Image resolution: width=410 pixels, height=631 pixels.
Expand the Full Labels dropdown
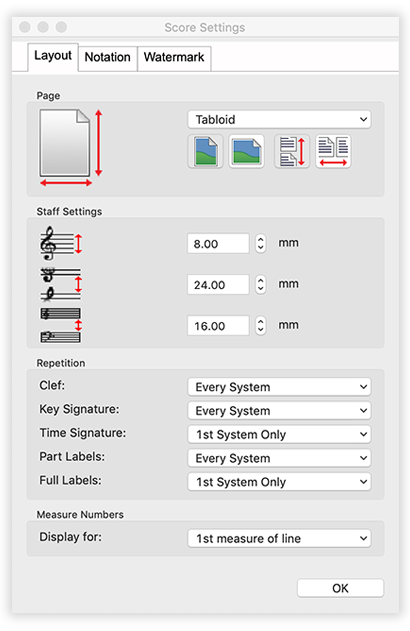coord(279,482)
